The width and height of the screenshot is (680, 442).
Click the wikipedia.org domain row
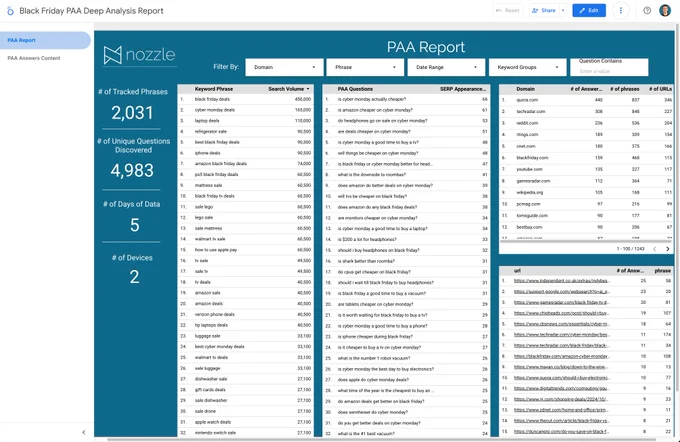586,192
